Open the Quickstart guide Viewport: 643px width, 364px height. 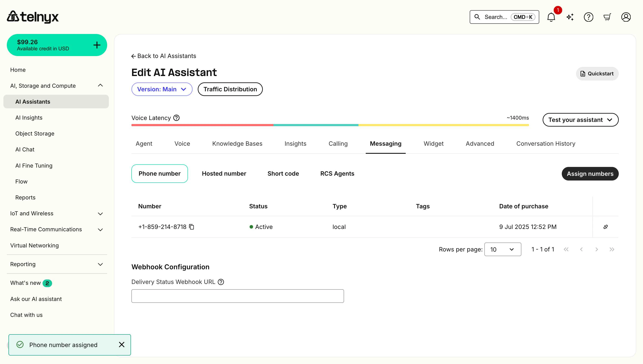pyautogui.click(x=597, y=73)
